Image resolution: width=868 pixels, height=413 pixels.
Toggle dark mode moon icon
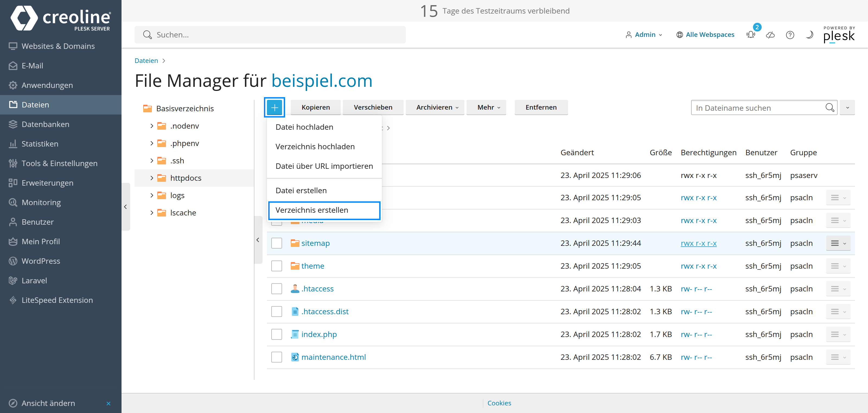809,35
